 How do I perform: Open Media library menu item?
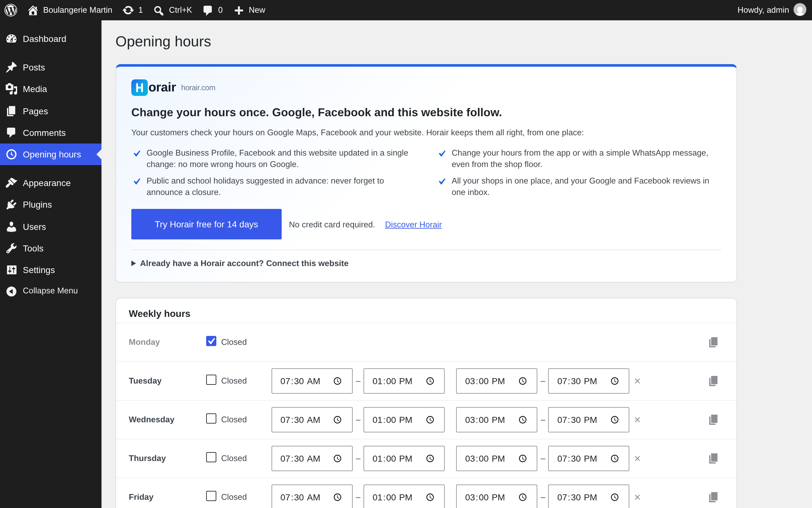(x=51, y=89)
